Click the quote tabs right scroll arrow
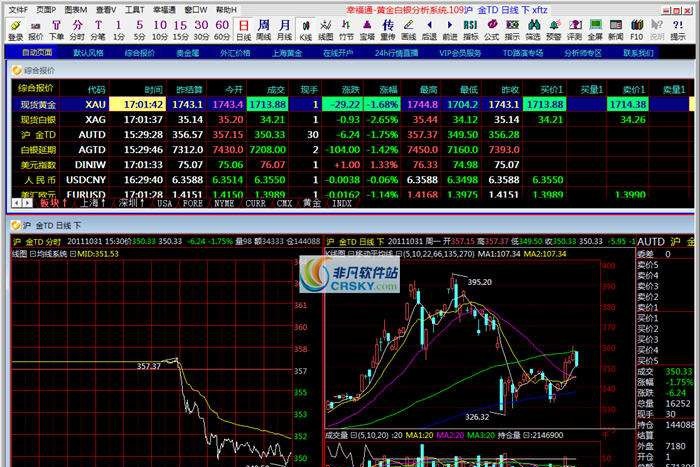 (27, 203)
